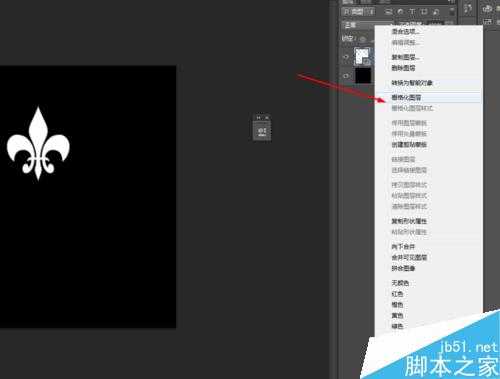
Task: Click the fleur-de-lis shape on canvas
Action: tap(38, 144)
